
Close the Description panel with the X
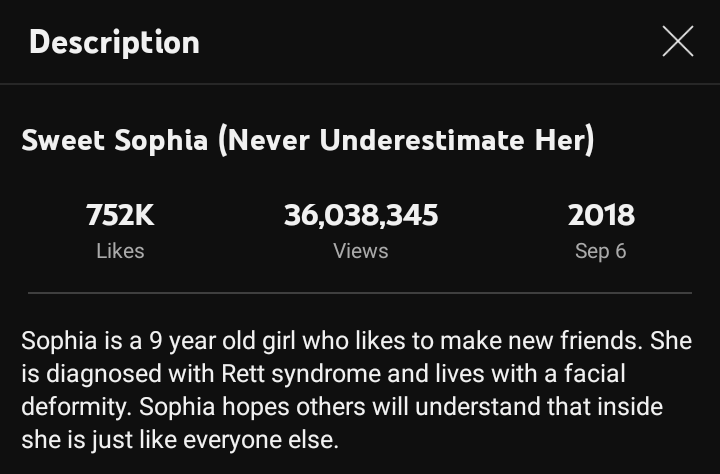677,42
